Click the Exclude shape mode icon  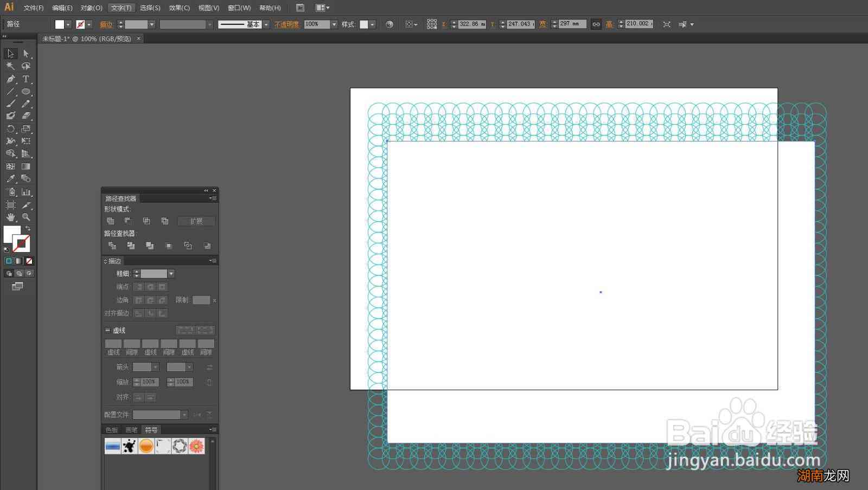coord(165,221)
